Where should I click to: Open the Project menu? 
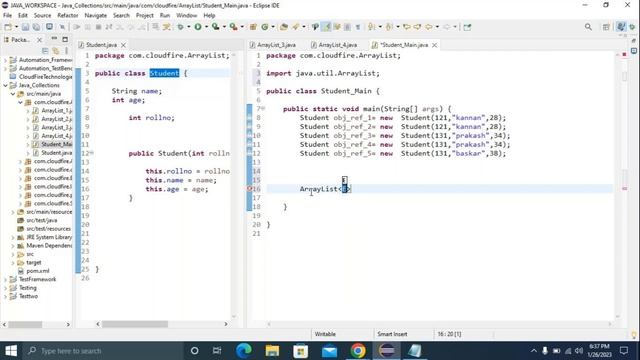144,16
